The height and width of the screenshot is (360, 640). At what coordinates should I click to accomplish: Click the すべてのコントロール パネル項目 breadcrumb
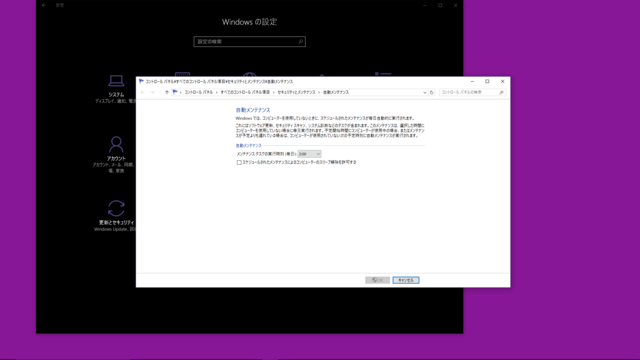click(x=245, y=93)
